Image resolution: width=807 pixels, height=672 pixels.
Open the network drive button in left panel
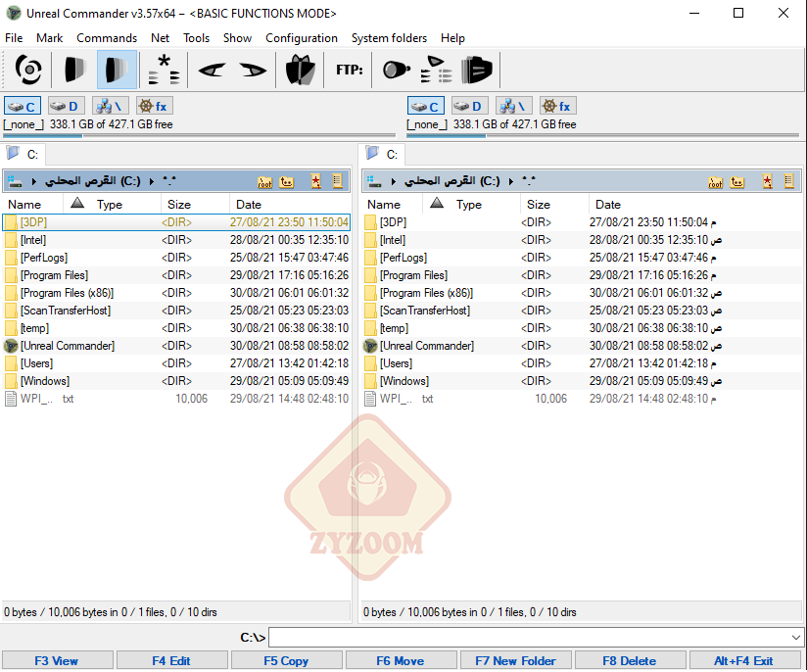pos(110,106)
